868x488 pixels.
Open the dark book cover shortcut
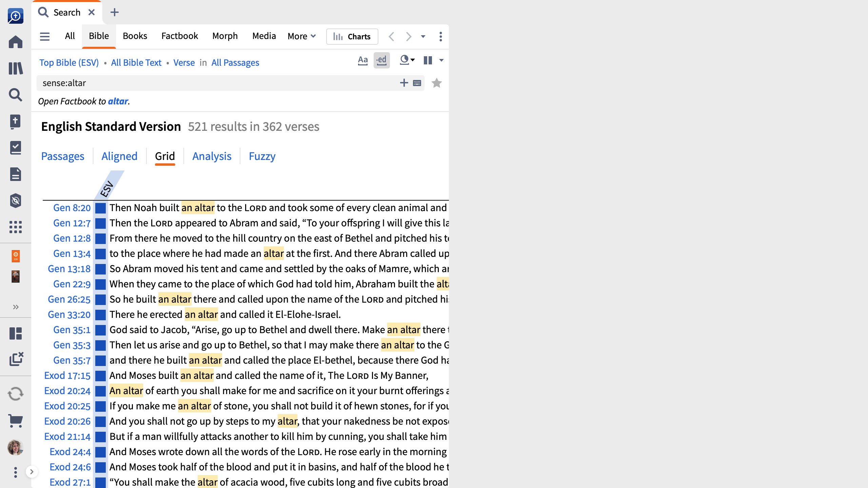tap(16, 277)
